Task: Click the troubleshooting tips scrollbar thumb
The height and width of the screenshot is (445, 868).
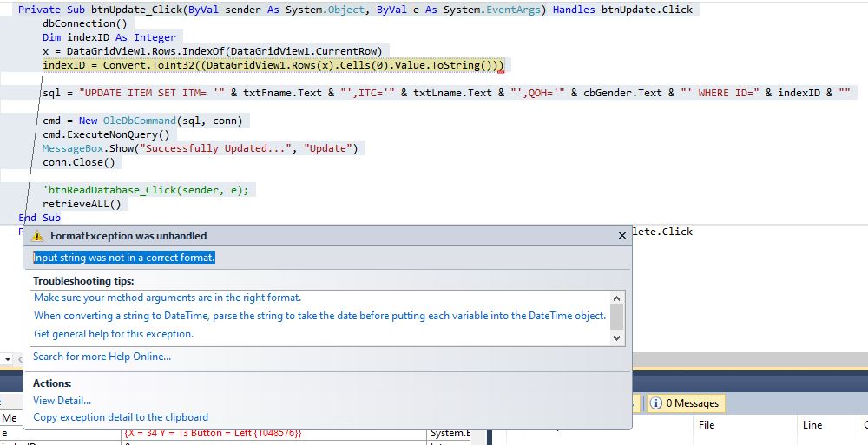Action: tap(616, 316)
